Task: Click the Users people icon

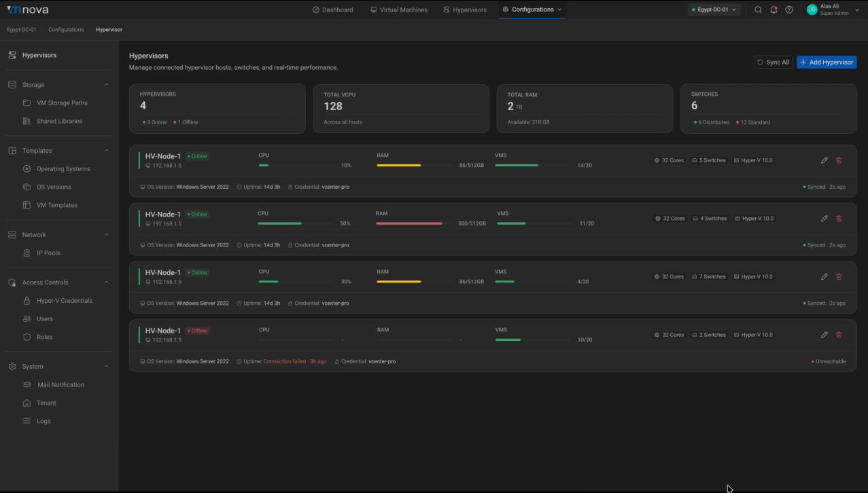Action: point(27,318)
